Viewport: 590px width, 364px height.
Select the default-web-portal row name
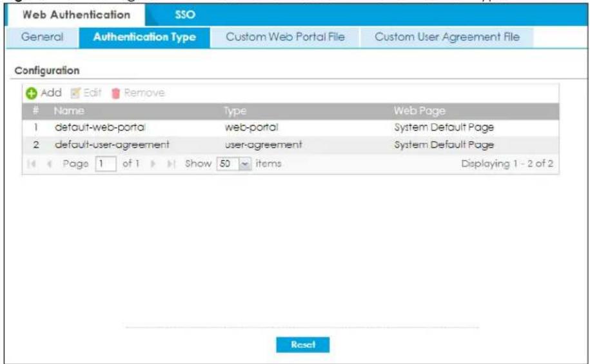click(x=100, y=128)
